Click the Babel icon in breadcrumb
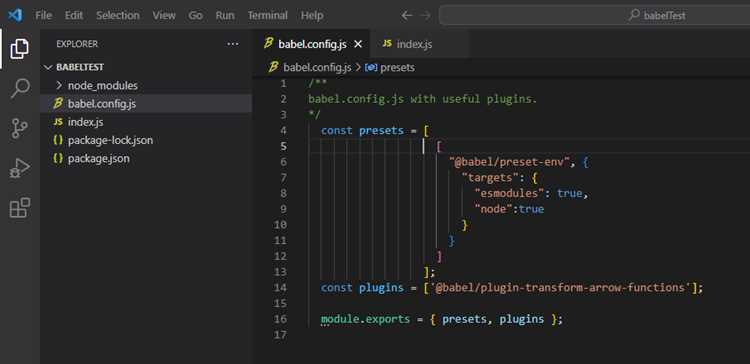This screenshot has height=364, width=750. pos(274,67)
